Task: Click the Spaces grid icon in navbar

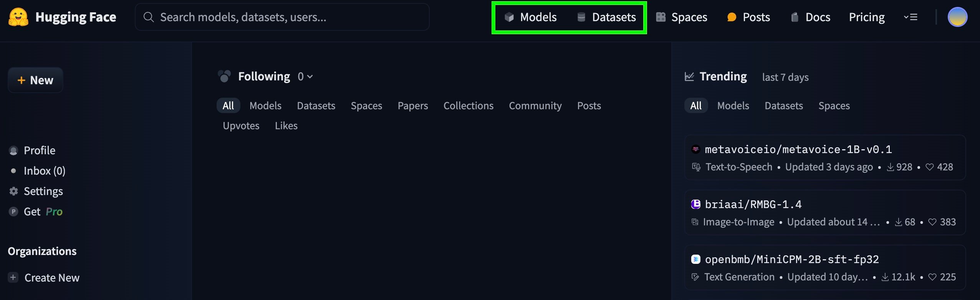Action: click(x=661, y=17)
